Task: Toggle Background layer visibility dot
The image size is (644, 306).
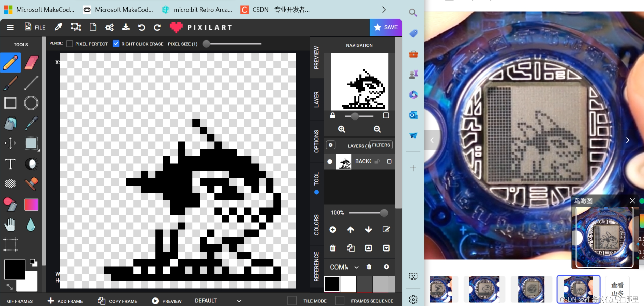Action: click(x=330, y=162)
